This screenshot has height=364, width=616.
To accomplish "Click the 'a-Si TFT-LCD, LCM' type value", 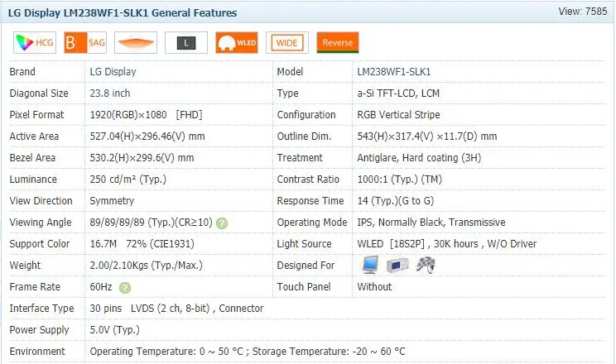I will click(398, 93).
